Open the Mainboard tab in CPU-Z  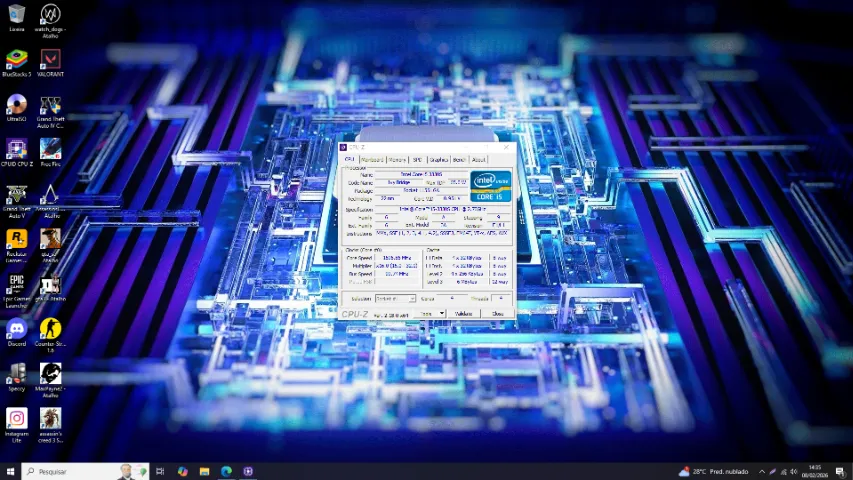click(x=372, y=160)
